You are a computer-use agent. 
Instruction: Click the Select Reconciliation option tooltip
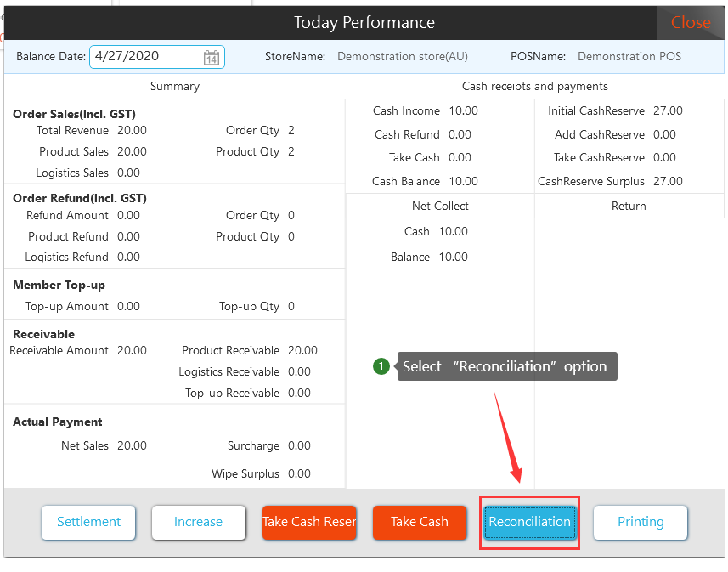506,366
